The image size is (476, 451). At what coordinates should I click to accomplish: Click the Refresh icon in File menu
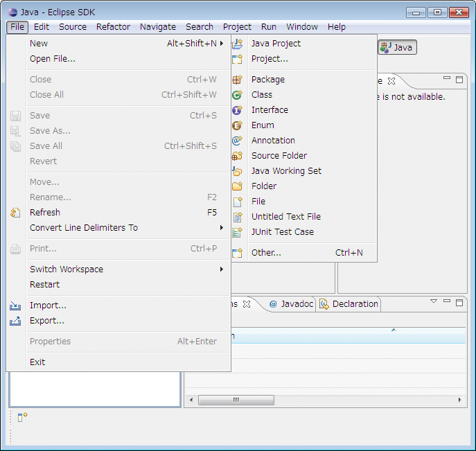[15, 213]
